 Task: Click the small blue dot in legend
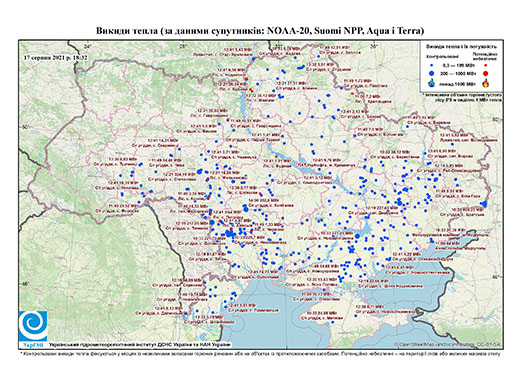coord(432,65)
